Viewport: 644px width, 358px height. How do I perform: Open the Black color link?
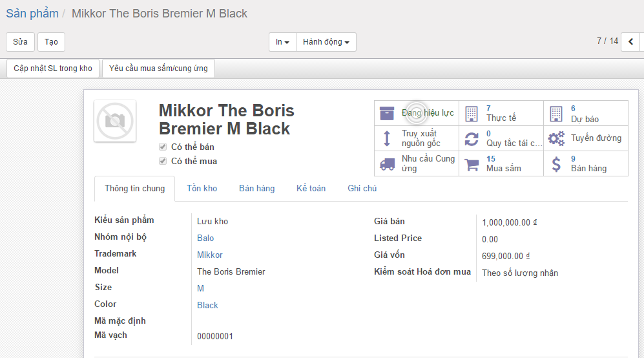(207, 306)
